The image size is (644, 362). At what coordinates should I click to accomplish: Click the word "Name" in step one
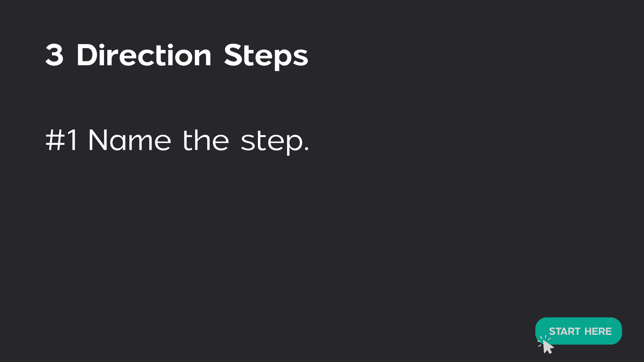[x=129, y=140]
